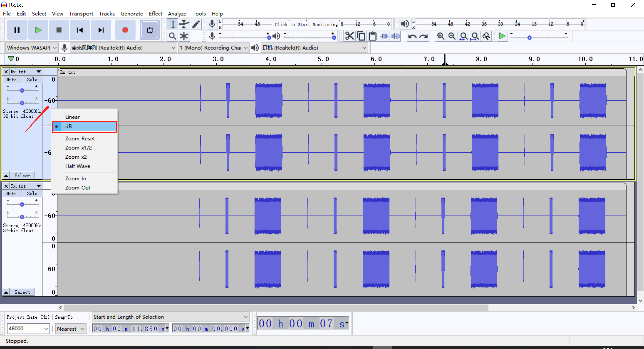Screen dimensions: 644x349
Task: Enable looping with the Loop toggle
Action: (150, 30)
